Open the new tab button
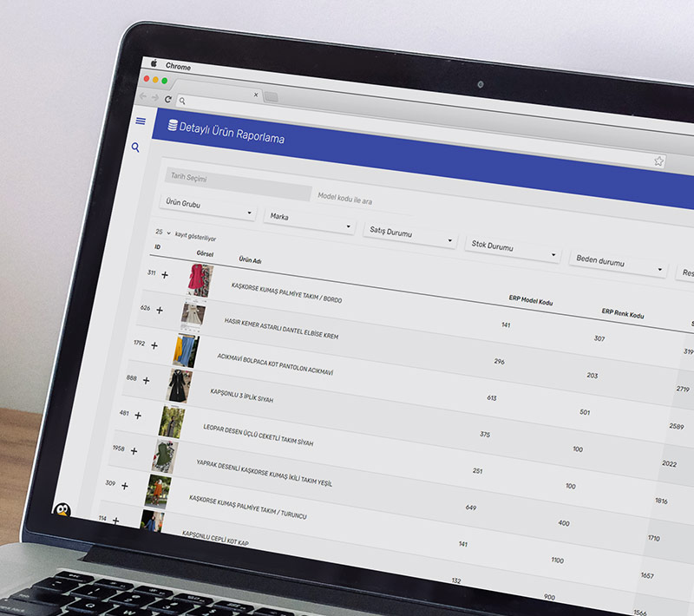Viewport: 694px width, 616px height. coord(271,97)
